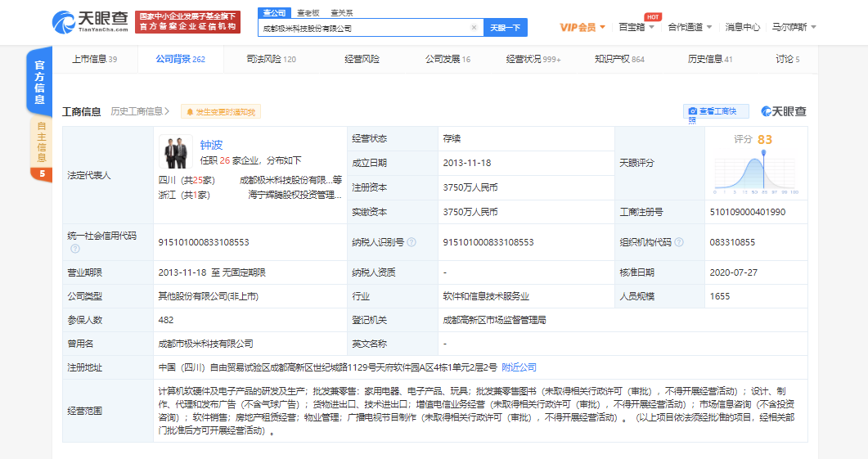Expand the 百宝箱 menu
The height and width of the screenshot is (459, 868).
click(636, 27)
